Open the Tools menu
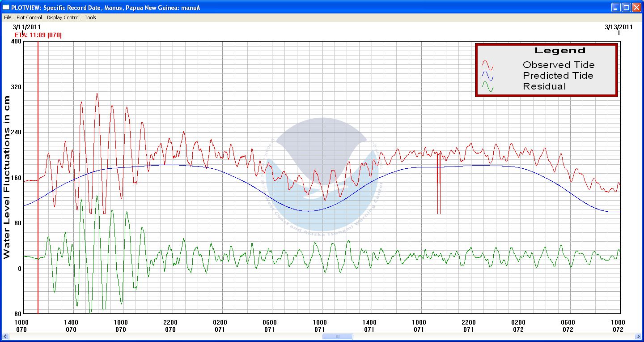Image resolution: width=644 pixels, height=342 pixels. pyautogui.click(x=90, y=17)
